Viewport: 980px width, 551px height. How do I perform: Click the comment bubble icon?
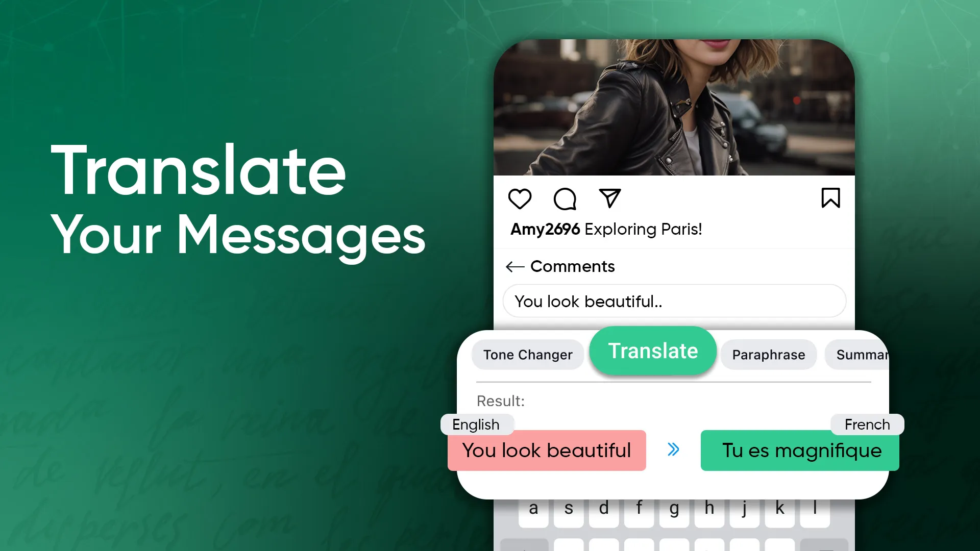pos(565,198)
